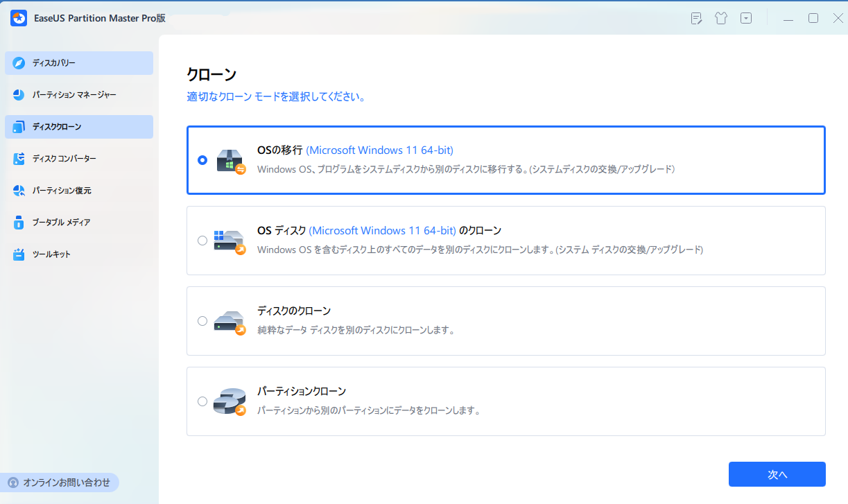
Task: Click the Microsoft Windows 11 64-bit link
Action: pyautogui.click(x=379, y=150)
